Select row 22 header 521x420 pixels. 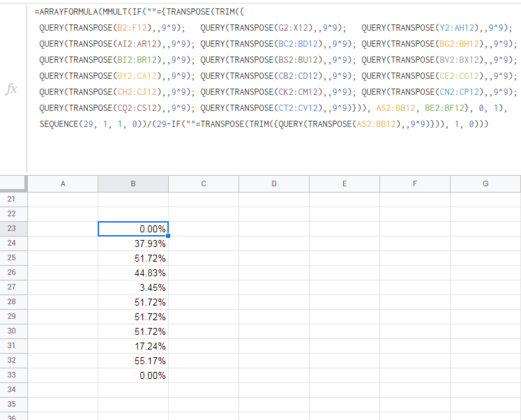click(x=13, y=213)
